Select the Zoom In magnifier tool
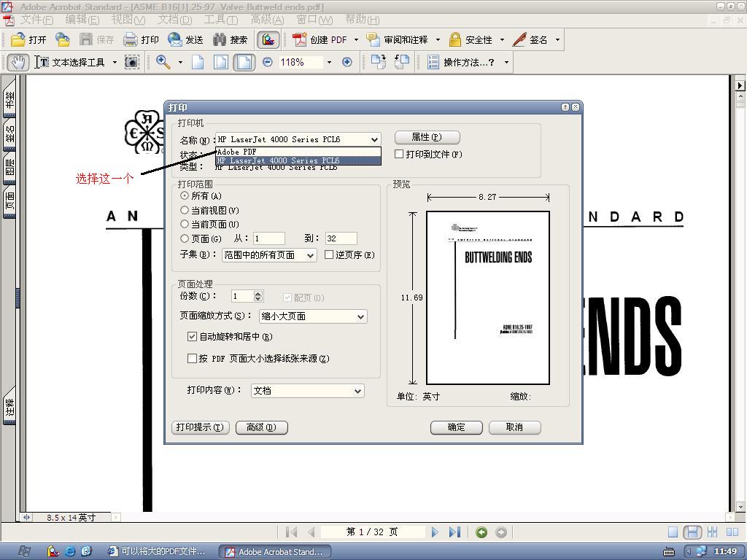Viewport: 747px width, 560px height. coord(163,62)
